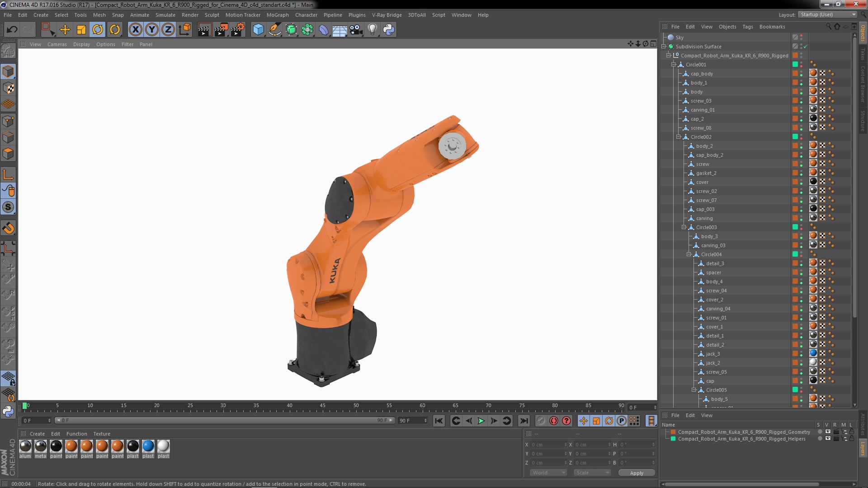This screenshot has height=488, width=868.
Task: Click the Viewport Solo S icon
Action: pyautogui.click(x=8, y=207)
